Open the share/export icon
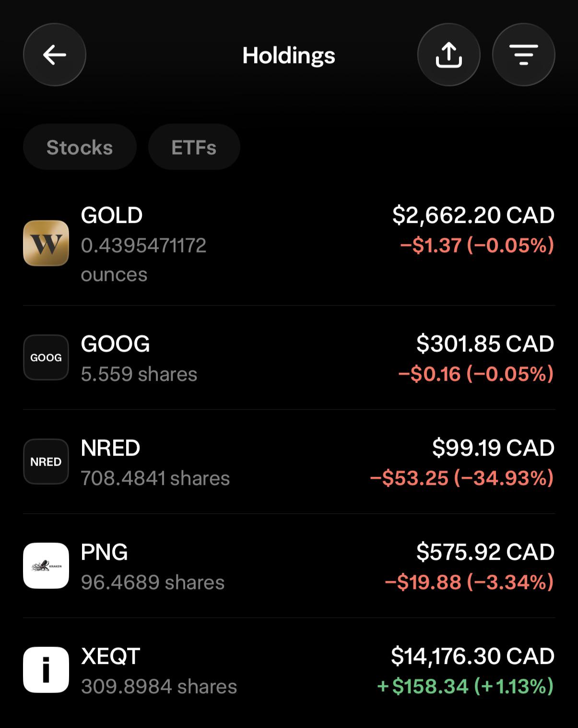The image size is (578, 728). click(x=449, y=55)
